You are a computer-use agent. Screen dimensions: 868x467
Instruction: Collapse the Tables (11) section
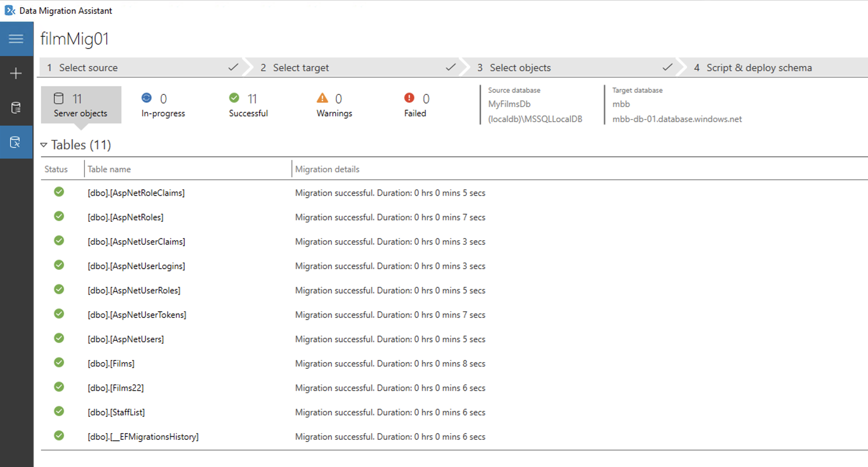[x=44, y=145]
